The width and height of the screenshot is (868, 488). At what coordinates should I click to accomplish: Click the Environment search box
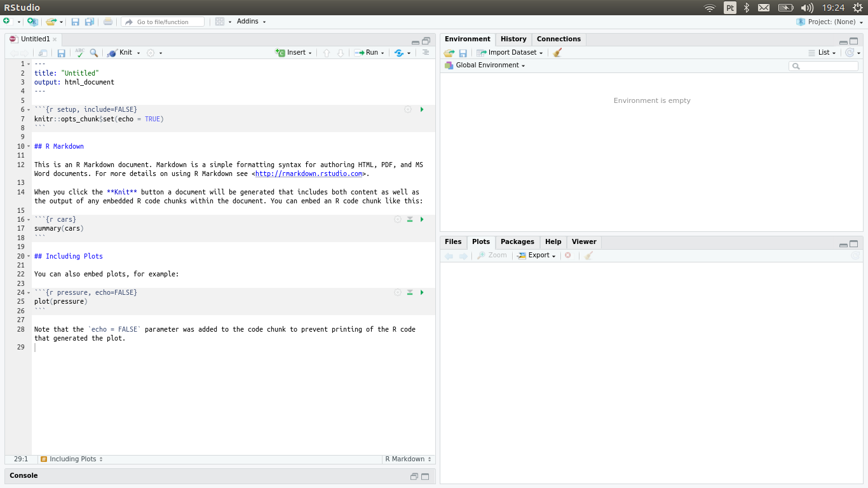(x=824, y=66)
